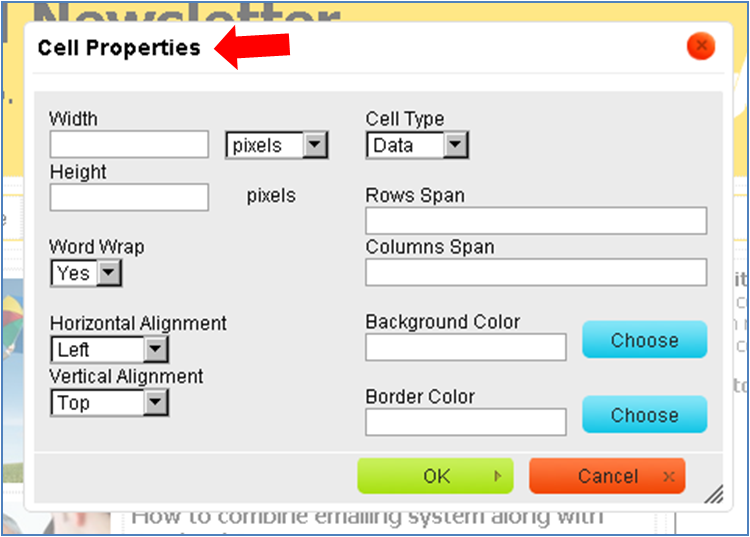Choose a Border Color

(x=644, y=414)
